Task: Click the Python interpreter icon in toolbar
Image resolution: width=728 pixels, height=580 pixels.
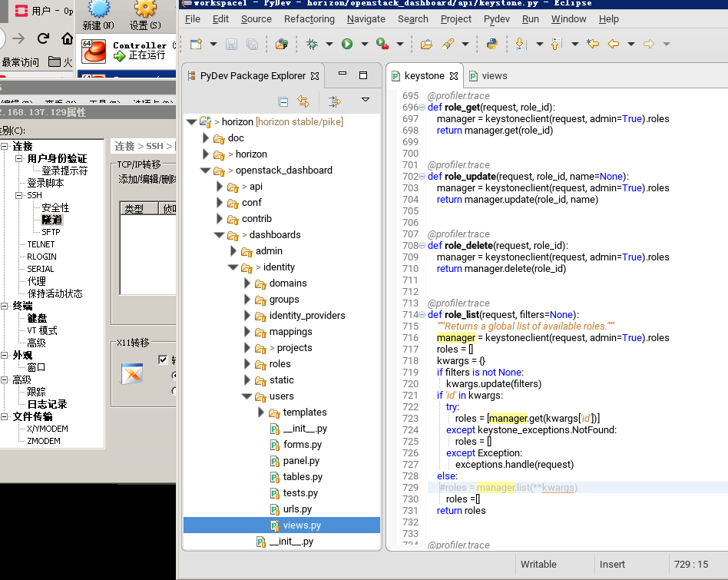Action: 491,45
